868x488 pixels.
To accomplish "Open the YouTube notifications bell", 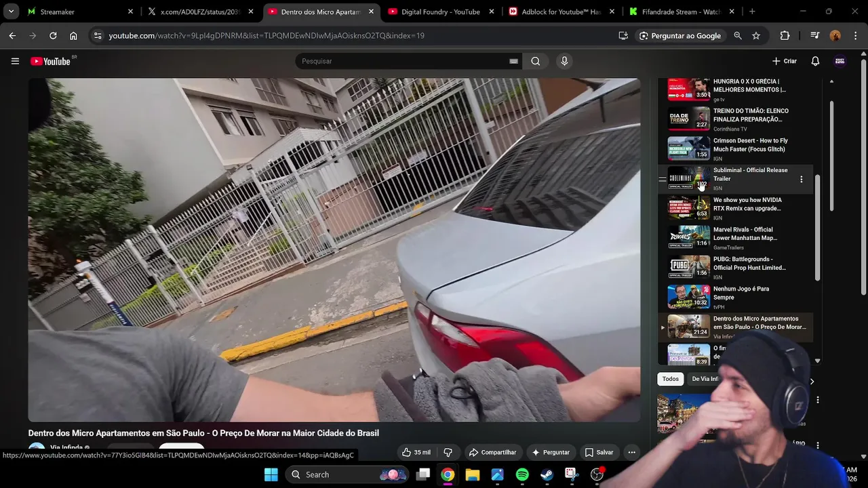I will [x=815, y=61].
